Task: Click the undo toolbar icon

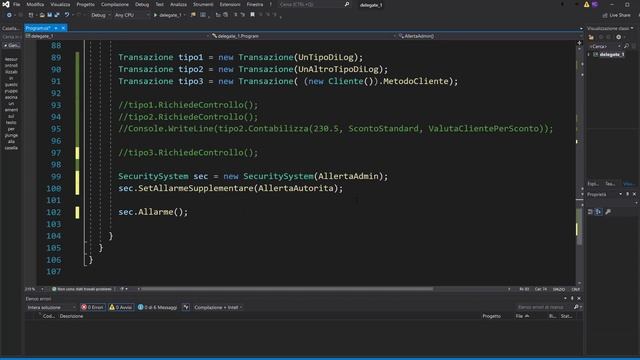Action: pos(67,15)
